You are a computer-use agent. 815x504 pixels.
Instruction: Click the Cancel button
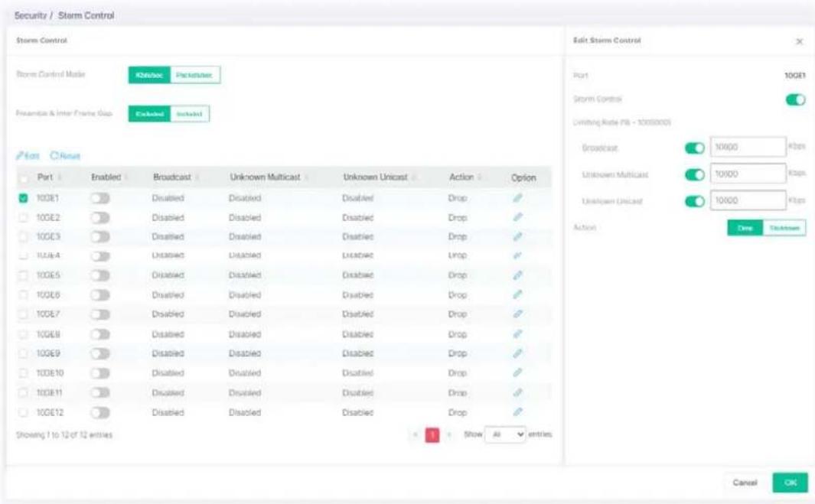click(x=745, y=483)
